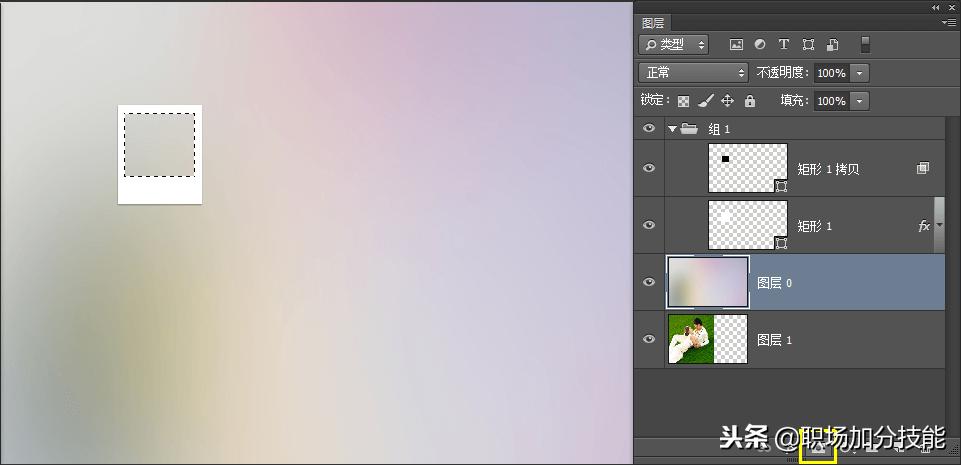
Task: Click the 组 1 group name
Action: tap(719, 129)
